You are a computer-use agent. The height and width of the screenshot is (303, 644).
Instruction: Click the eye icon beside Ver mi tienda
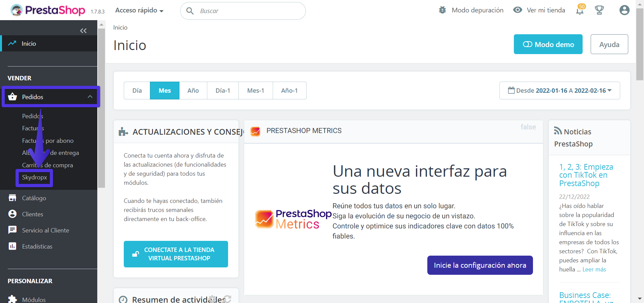click(x=518, y=10)
